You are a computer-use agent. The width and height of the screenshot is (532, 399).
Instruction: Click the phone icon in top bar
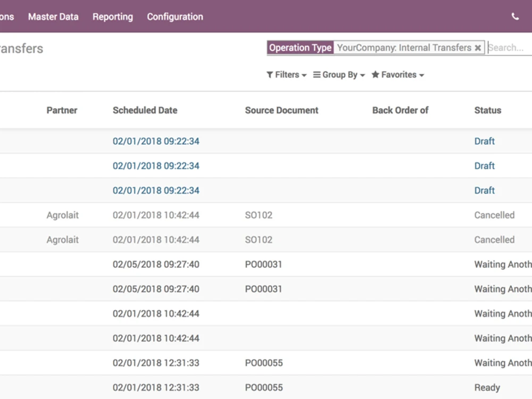[515, 16]
